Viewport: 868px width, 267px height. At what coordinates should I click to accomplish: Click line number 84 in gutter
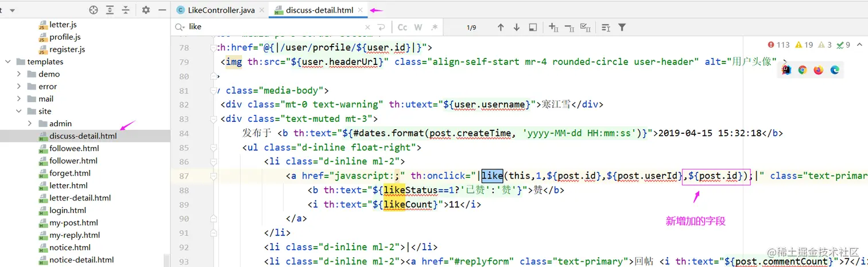pos(183,133)
